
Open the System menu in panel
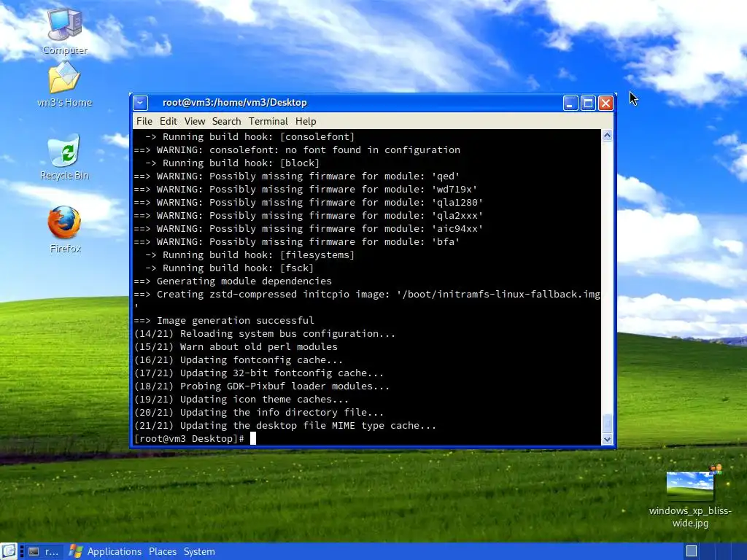(199, 551)
